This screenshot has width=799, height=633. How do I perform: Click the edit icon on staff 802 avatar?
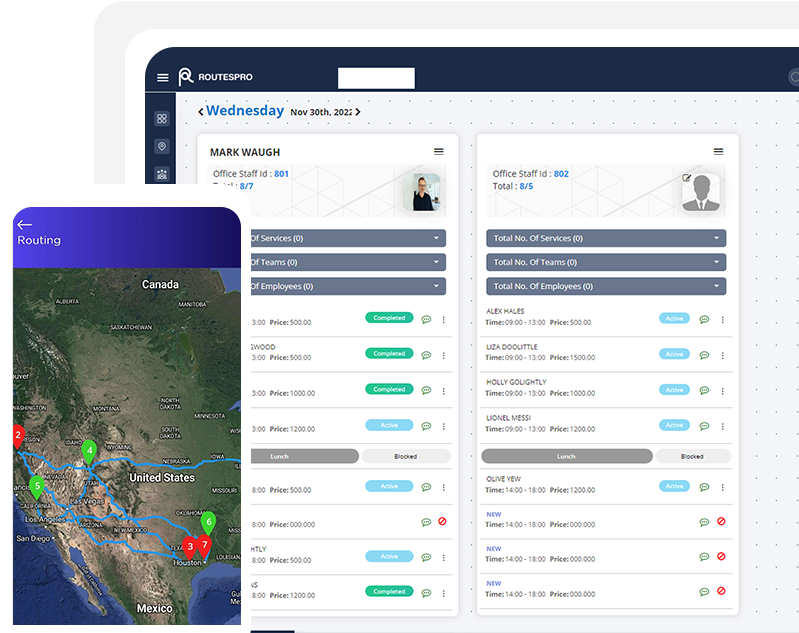[687, 178]
